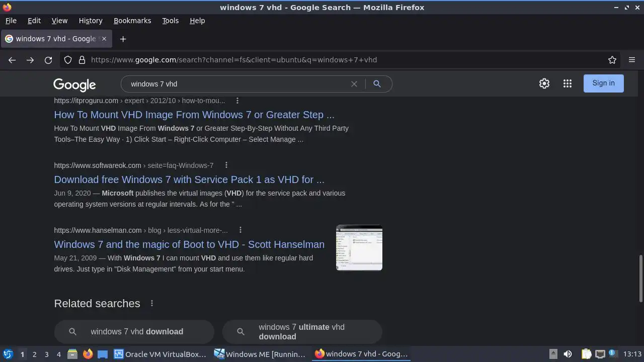This screenshot has height=362, width=644.
Task: Click the 13:13 clock in taskbar
Action: tap(632, 354)
